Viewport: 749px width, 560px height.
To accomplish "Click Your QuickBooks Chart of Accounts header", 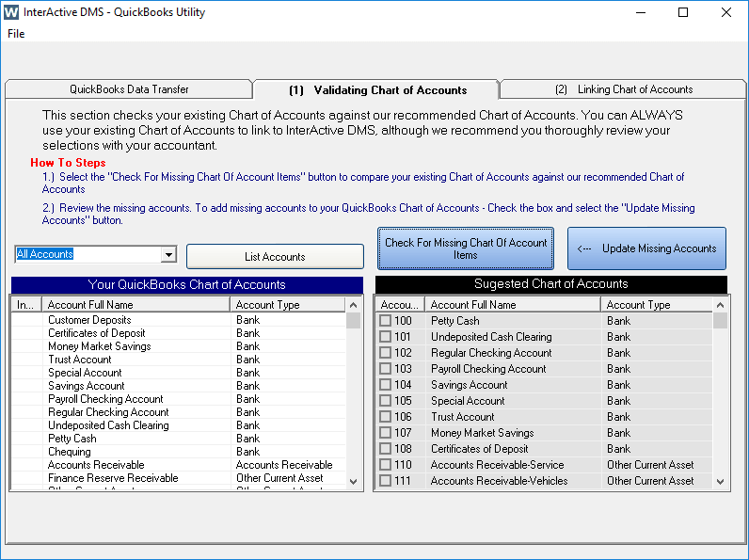I will click(186, 285).
